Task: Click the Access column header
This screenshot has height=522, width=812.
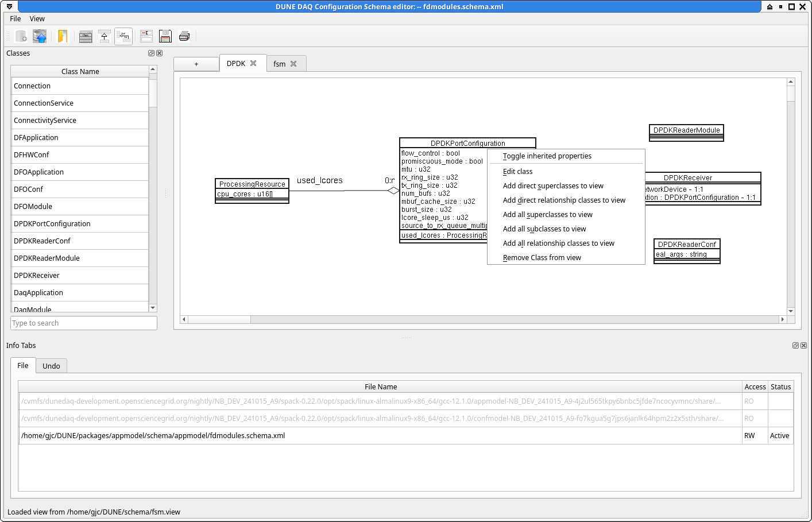Action: [x=755, y=387]
